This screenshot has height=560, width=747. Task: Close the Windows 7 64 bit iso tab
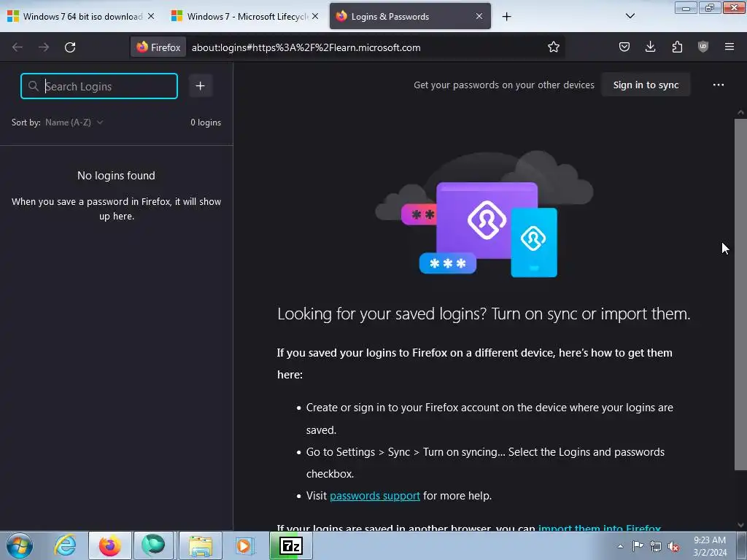point(151,17)
